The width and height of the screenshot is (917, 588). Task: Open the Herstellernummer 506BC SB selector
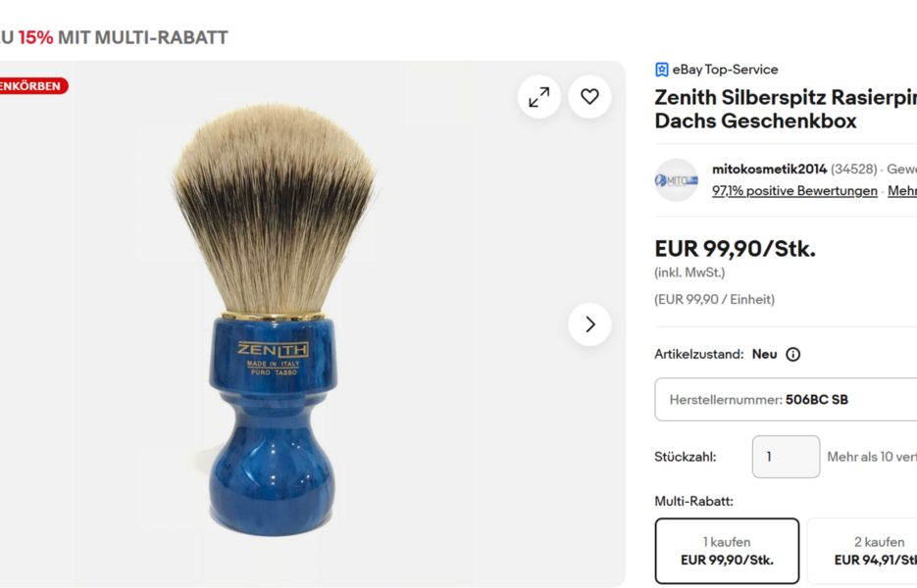click(786, 399)
